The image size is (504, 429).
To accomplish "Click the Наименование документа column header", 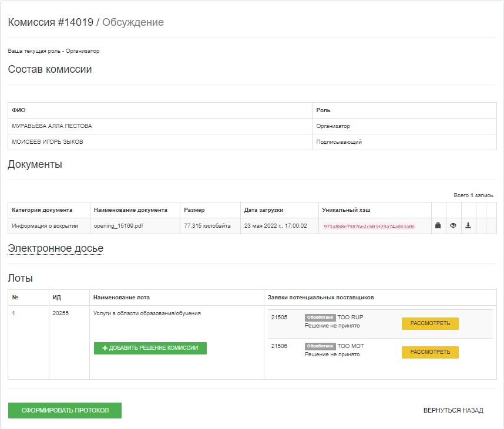I will click(130, 210).
